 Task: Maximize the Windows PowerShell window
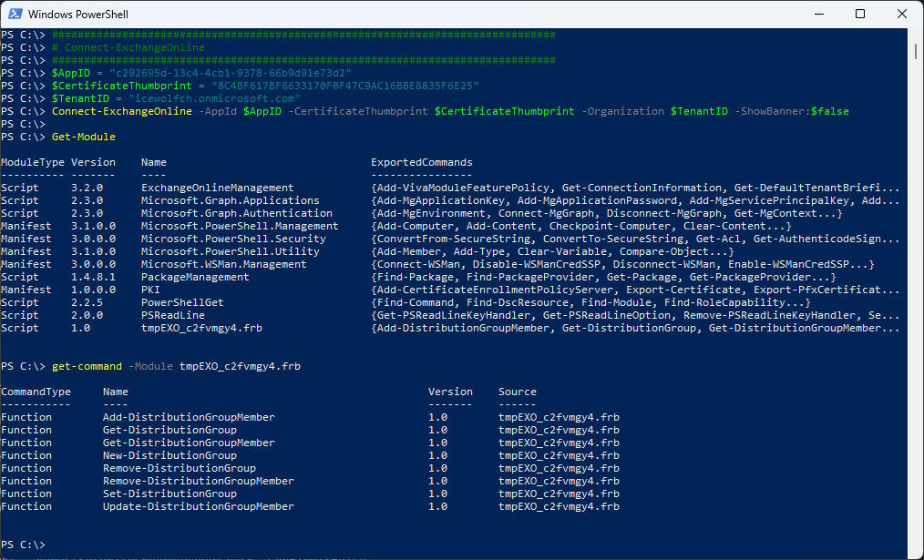pyautogui.click(x=860, y=14)
